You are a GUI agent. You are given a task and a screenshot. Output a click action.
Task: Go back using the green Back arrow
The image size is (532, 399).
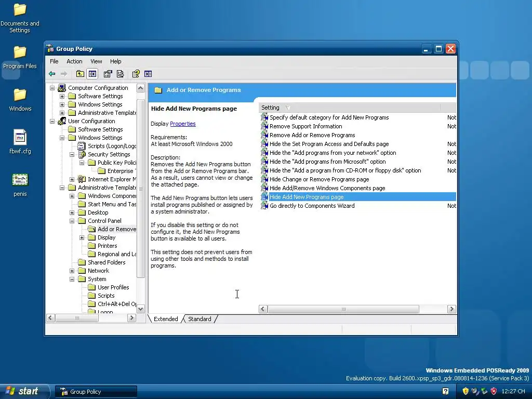[52, 74]
